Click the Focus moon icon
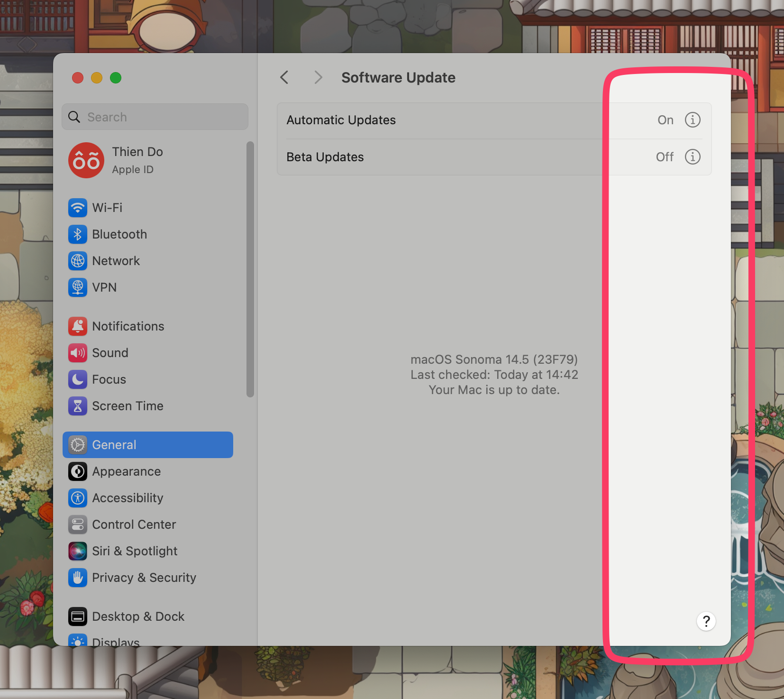Screen dimensions: 784x699 pos(78,379)
